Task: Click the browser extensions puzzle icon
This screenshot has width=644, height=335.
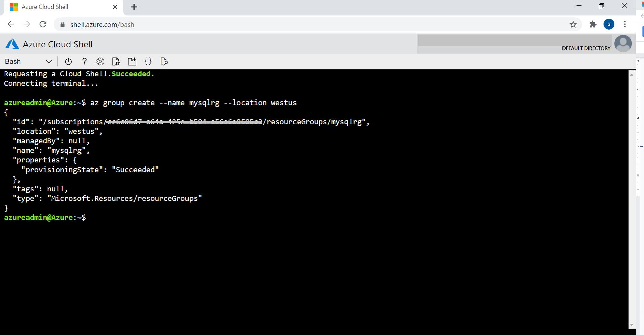Action: coord(593,24)
